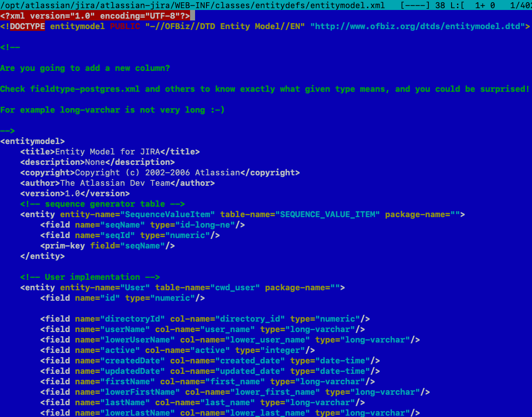Screen dimensions: 532x417
Task: Click the lowerLastName field line
Action: click(230, 412)
